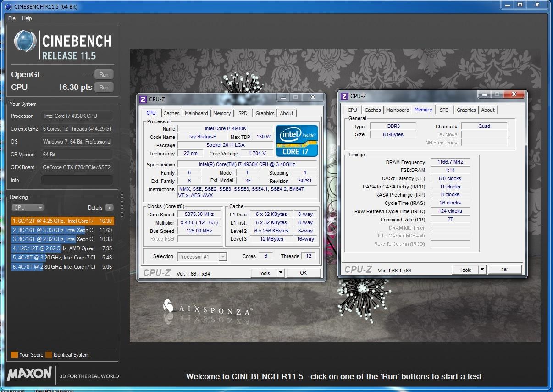Click the AIXSPONZA logo in render view
Screen dimensions: 553x392
pyautogui.click(x=207, y=308)
